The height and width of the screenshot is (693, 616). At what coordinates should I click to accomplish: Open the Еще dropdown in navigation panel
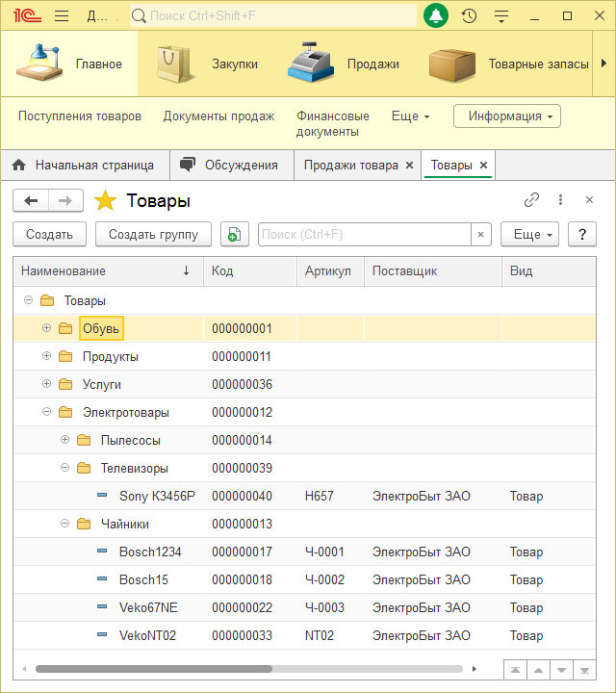pos(411,116)
